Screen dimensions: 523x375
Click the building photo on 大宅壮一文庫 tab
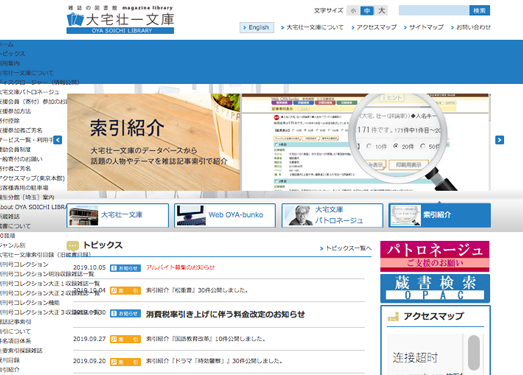(83, 216)
